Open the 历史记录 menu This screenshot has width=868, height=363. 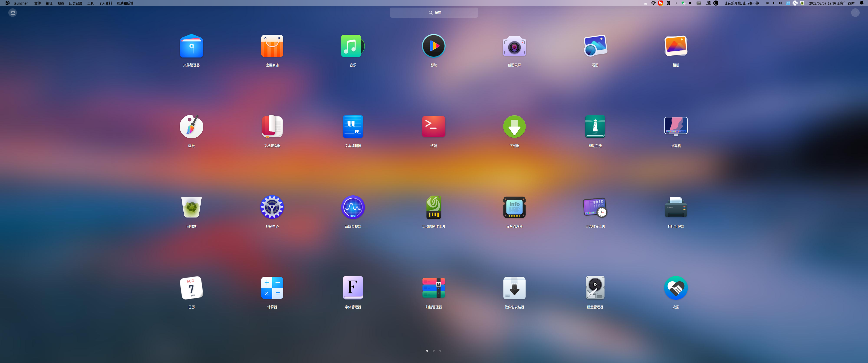coord(75,3)
